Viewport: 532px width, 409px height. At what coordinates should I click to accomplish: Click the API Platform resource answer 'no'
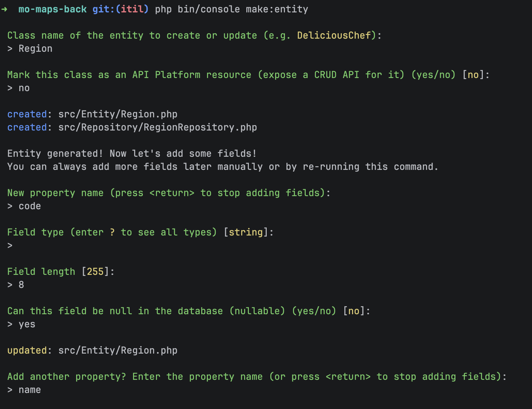coord(24,88)
